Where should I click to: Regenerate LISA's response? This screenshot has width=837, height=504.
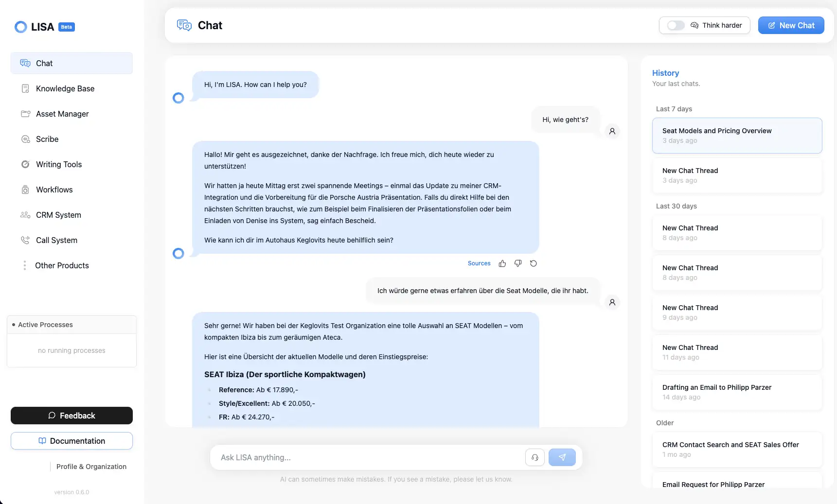[x=533, y=263]
